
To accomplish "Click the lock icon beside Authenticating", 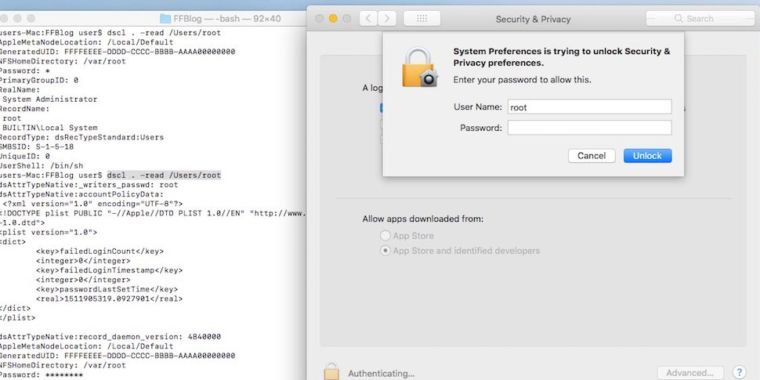I will (332, 372).
